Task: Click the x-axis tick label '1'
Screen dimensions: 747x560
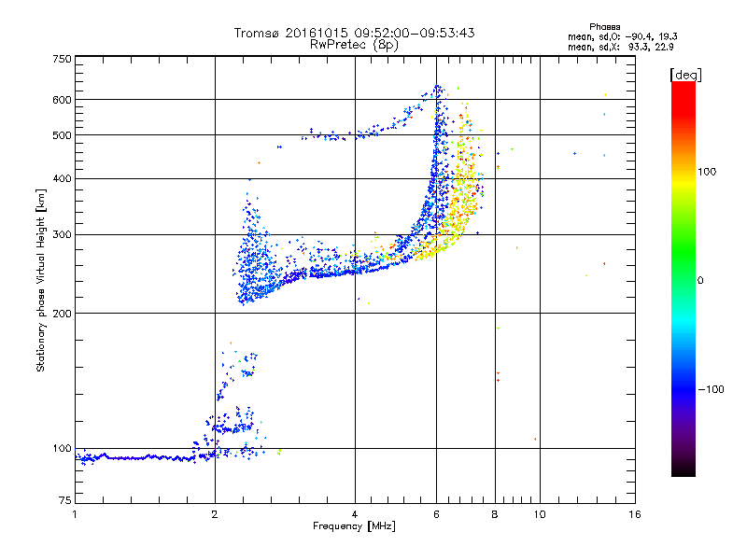Action: [75, 514]
